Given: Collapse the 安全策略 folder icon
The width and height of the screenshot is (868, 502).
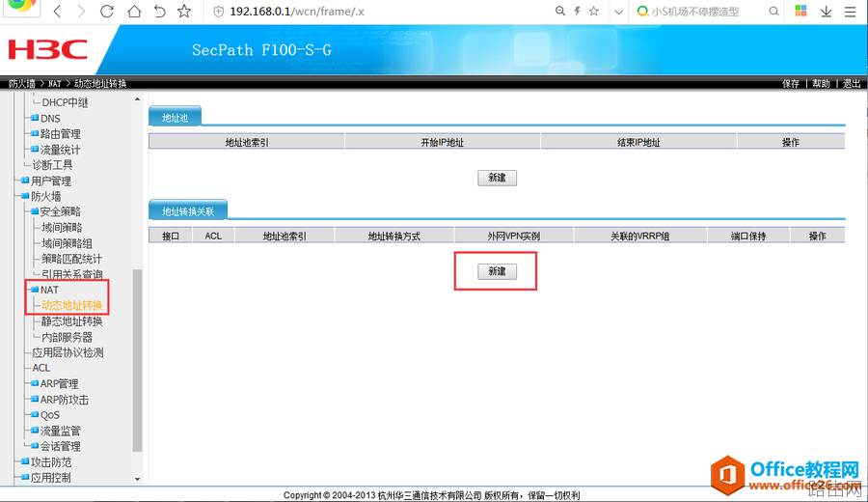Looking at the screenshot, I should [35, 211].
